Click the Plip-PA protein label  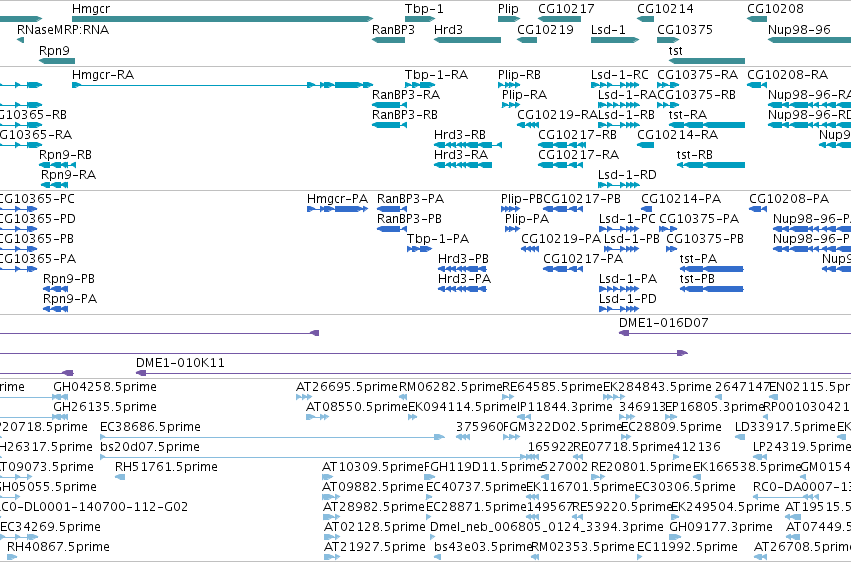tap(526, 219)
